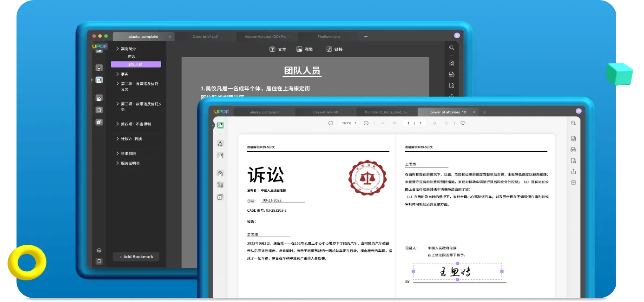Start slideshow presentation icon
Screen dimensions: 644x302
point(463,123)
